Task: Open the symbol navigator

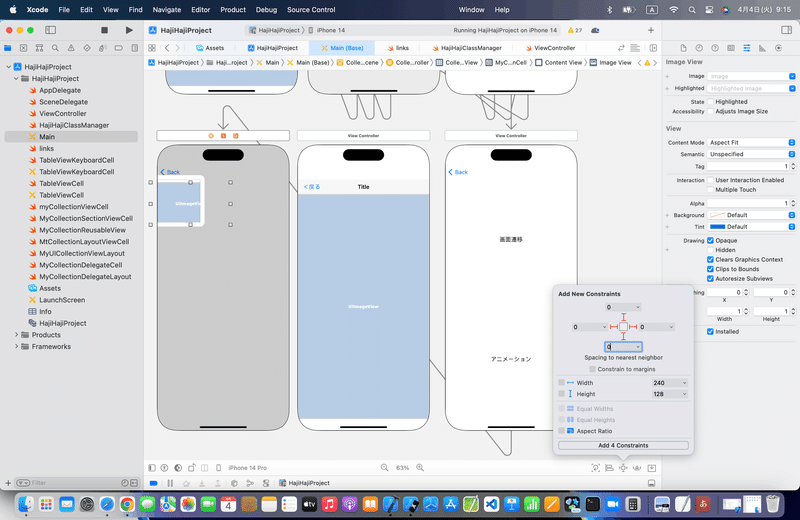Action: coord(39,48)
